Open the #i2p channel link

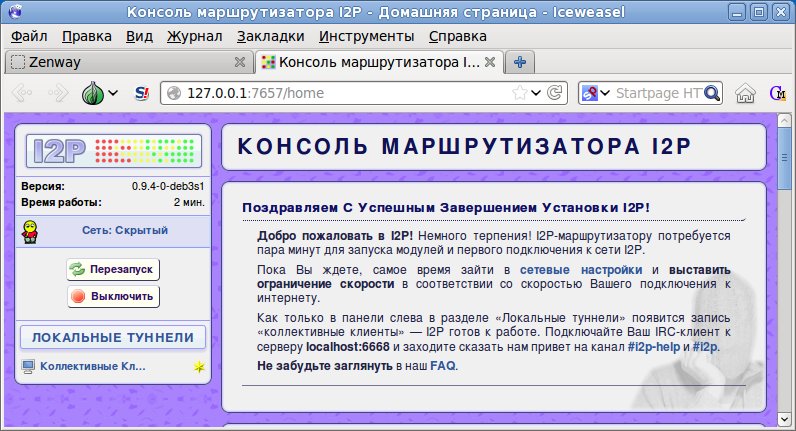(x=705, y=347)
